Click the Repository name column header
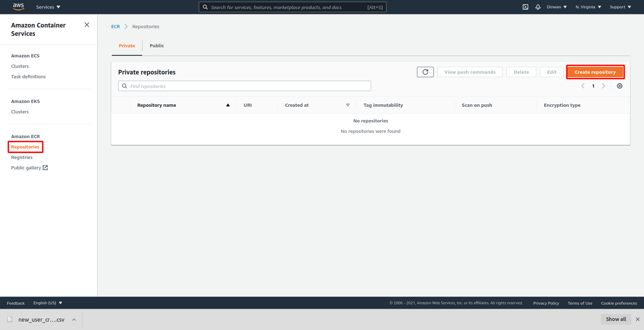The image size is (644, 330). pyautogui.click(x=157, y=105)
